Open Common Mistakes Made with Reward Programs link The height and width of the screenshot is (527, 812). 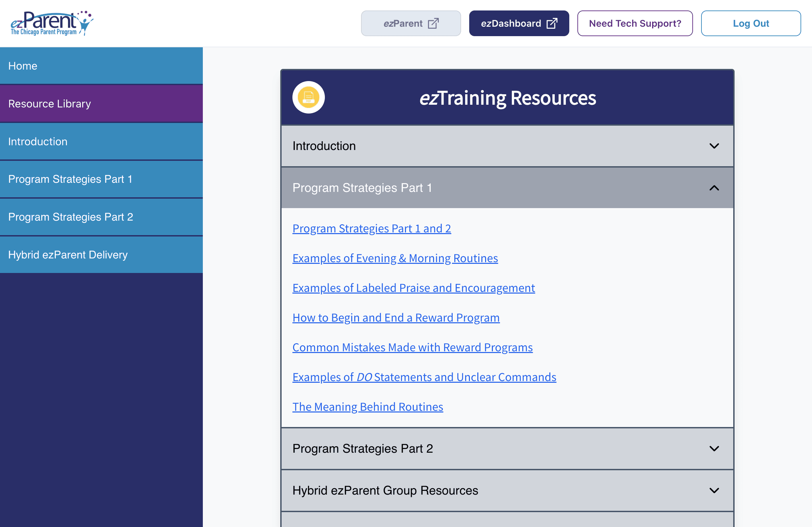coord(412,347)
